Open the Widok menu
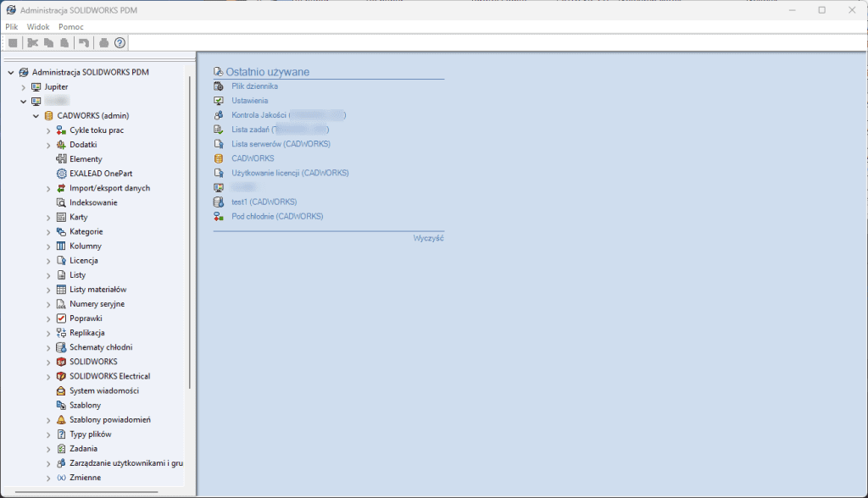 point(38,26)
